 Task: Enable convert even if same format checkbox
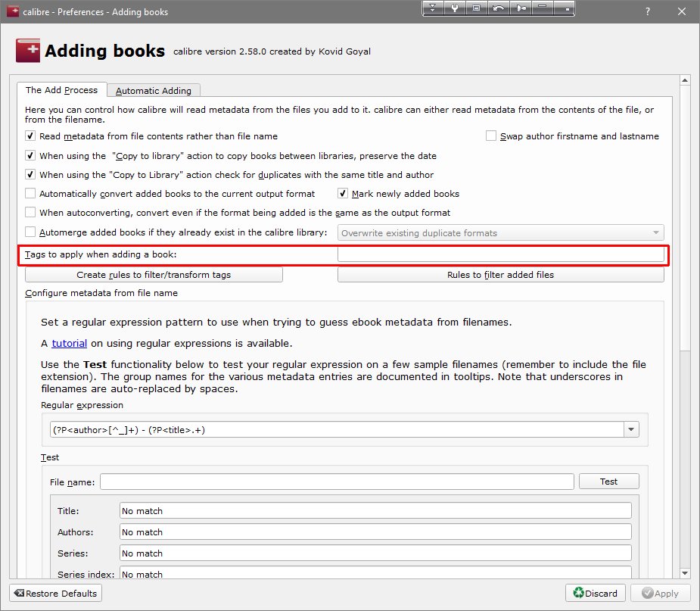30,212
